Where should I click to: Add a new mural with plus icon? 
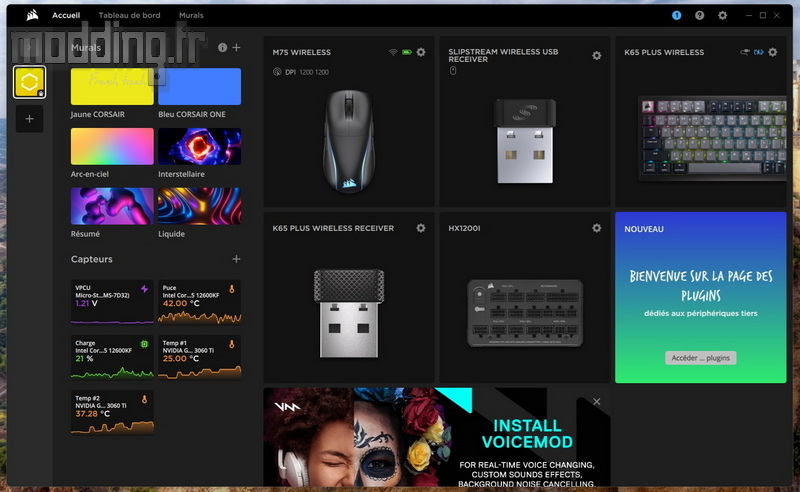pos(237,47)
